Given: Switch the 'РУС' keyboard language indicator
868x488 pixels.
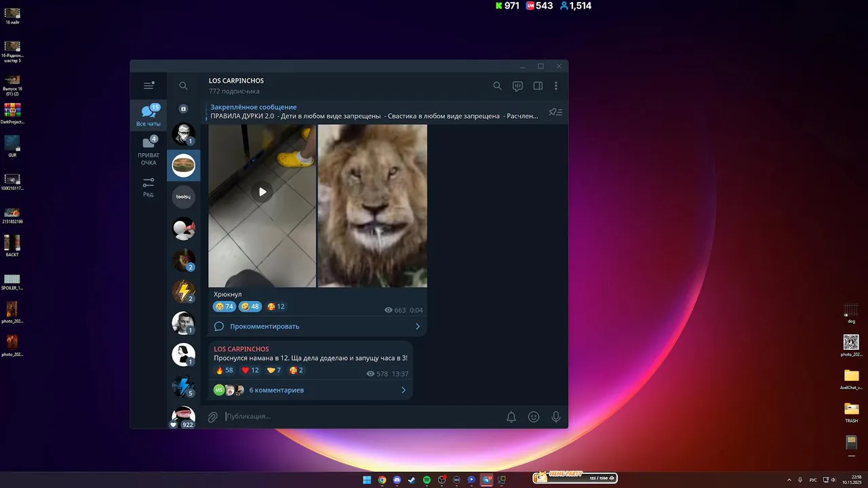Looking at the screenshot, I should click(813, 480).
